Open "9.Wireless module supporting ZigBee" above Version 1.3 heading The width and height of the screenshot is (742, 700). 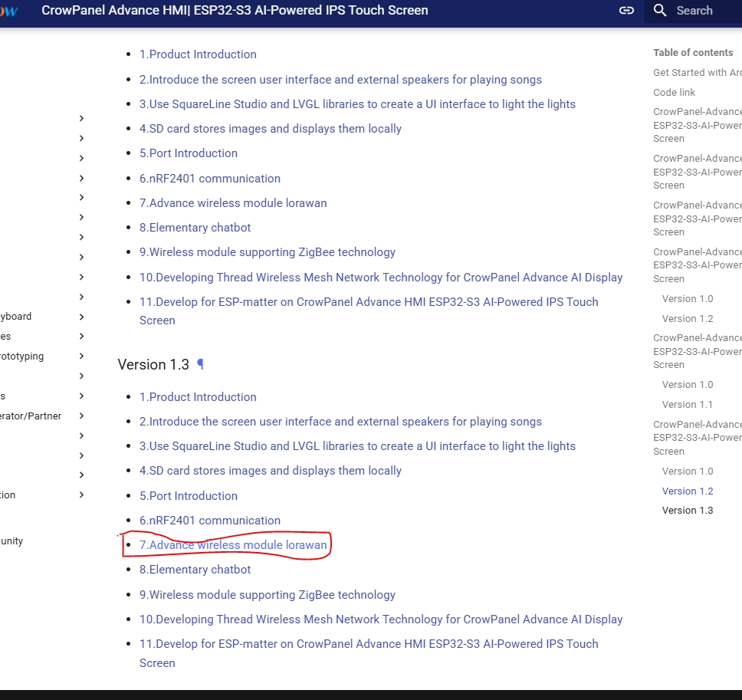click(x=268, y=252)
